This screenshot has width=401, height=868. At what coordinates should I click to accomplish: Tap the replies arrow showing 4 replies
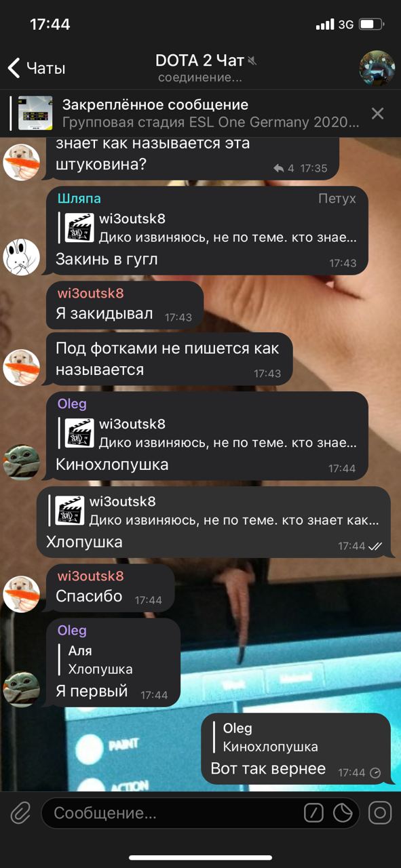[x=284, y=167]
